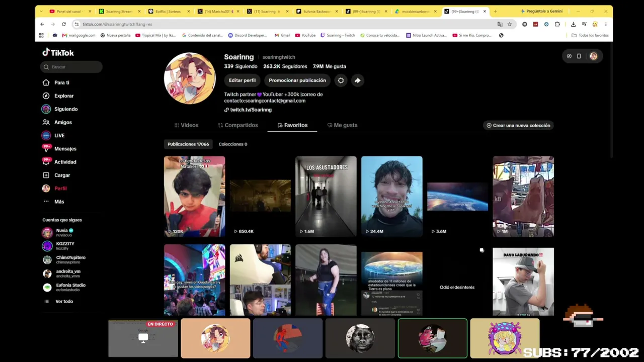Click the Soarinng profile picture
Viewport: 644px width, 362px height.
190,78
